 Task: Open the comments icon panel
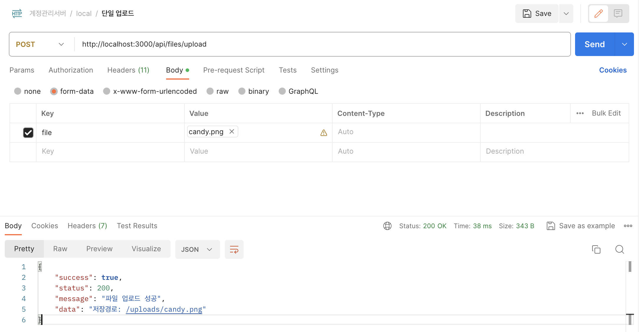coord(618,14)
